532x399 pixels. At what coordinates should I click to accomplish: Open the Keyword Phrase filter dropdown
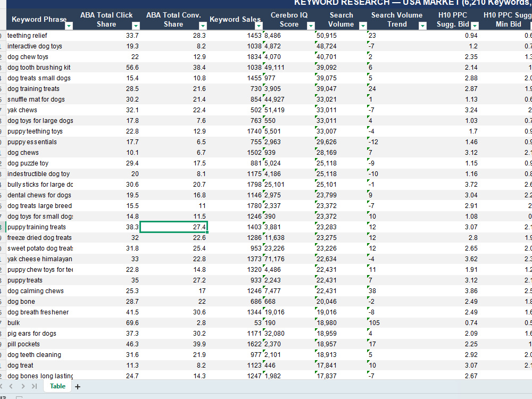click(69, 26)
